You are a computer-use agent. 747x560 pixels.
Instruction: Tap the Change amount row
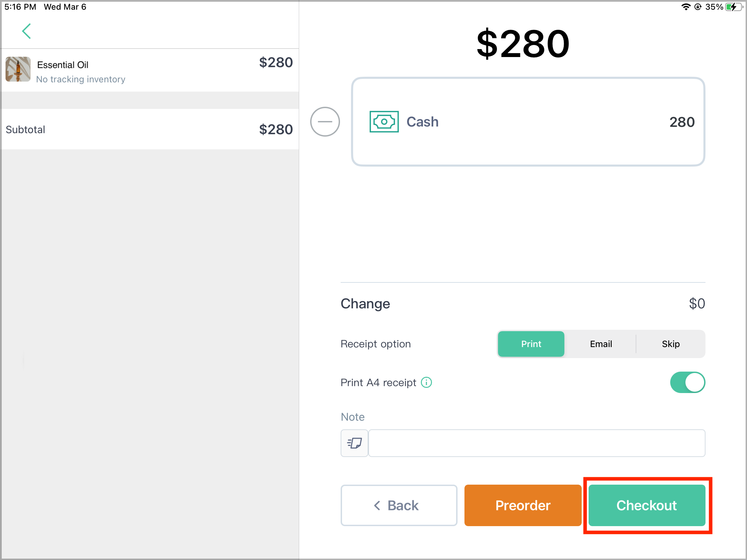coord(523,304)
